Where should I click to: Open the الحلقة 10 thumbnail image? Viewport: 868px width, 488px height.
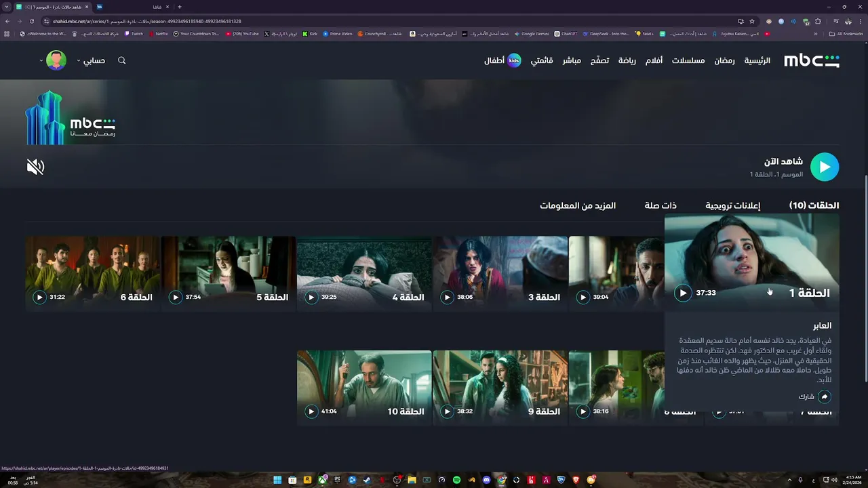pos(364,388)
